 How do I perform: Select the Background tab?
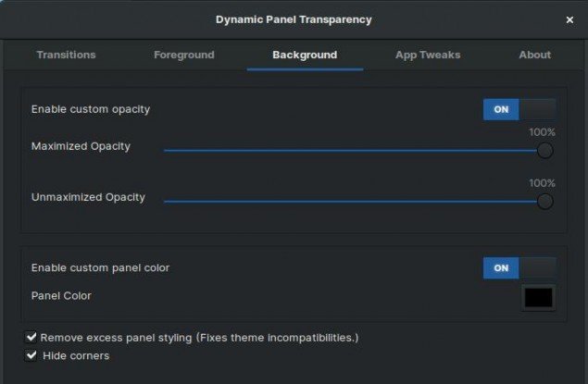tap(305, 55)
